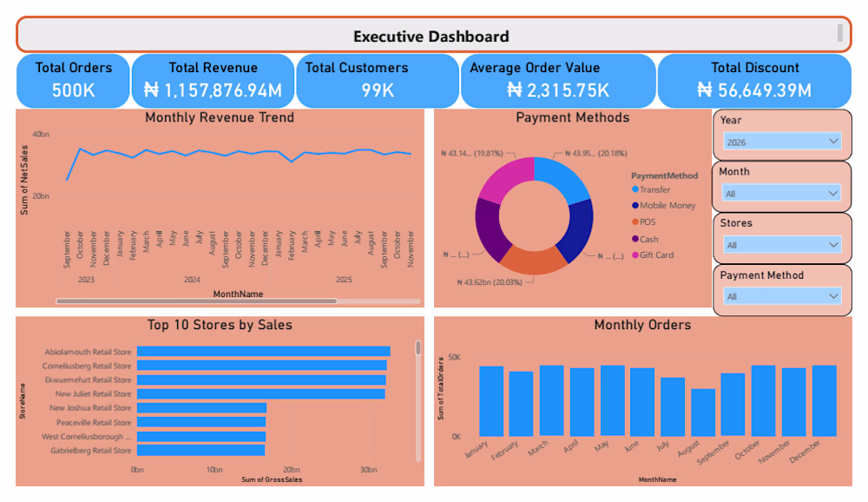Click the Average Order Value card

click(558, 81)
